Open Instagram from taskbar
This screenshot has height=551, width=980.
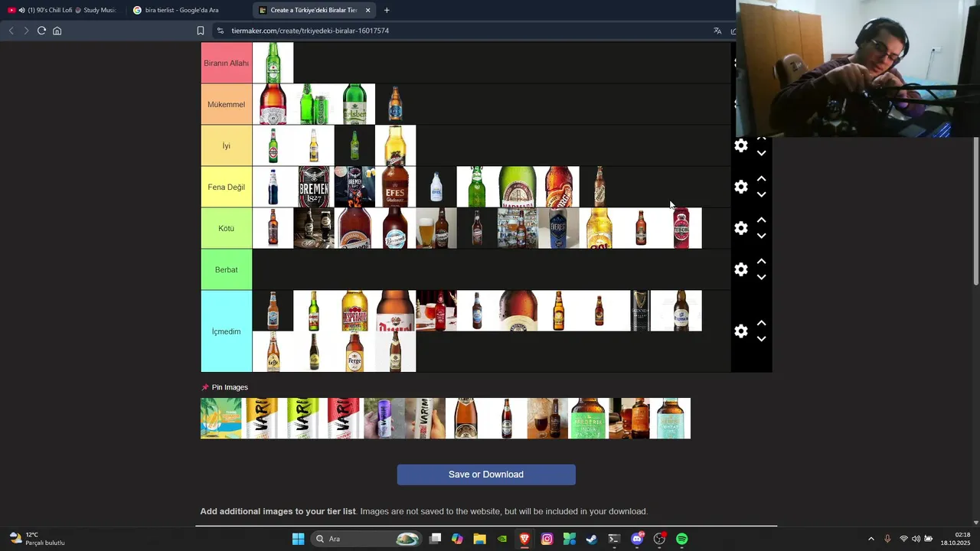547,539
